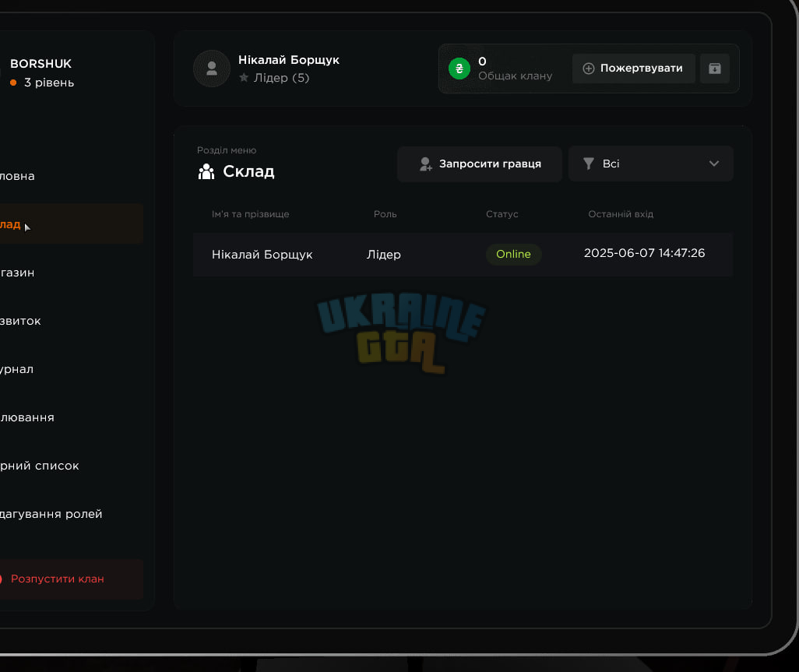This screenshot has height=672, width=799.
Task: Click the Статус column header
Action: [502, 214]
